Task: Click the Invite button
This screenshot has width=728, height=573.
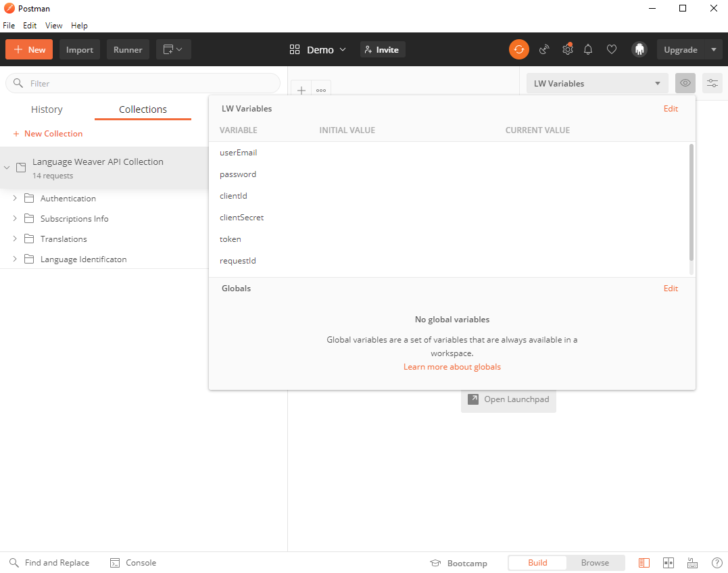Action: click(x=383, y=49)
